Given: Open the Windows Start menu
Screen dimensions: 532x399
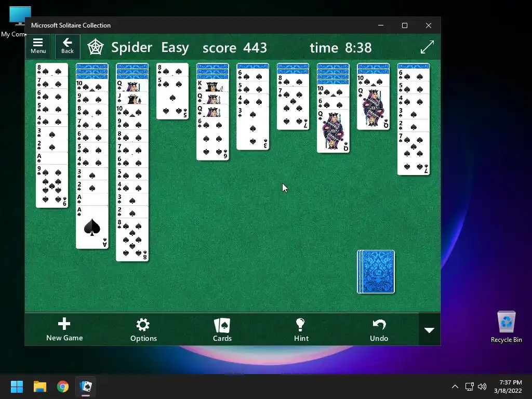Looking at the screenshot, I should pos(17,387).
